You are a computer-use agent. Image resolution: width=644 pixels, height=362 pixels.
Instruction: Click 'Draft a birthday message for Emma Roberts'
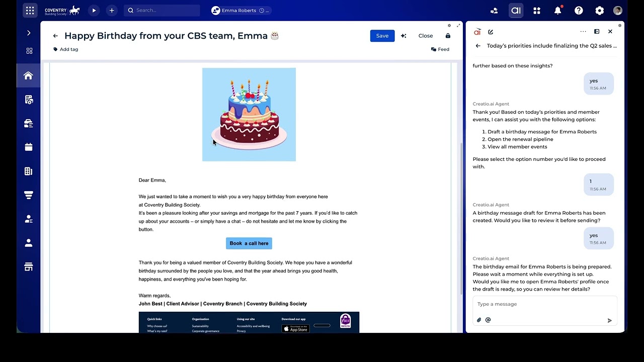pyautogui.click(x=542, y=132)
